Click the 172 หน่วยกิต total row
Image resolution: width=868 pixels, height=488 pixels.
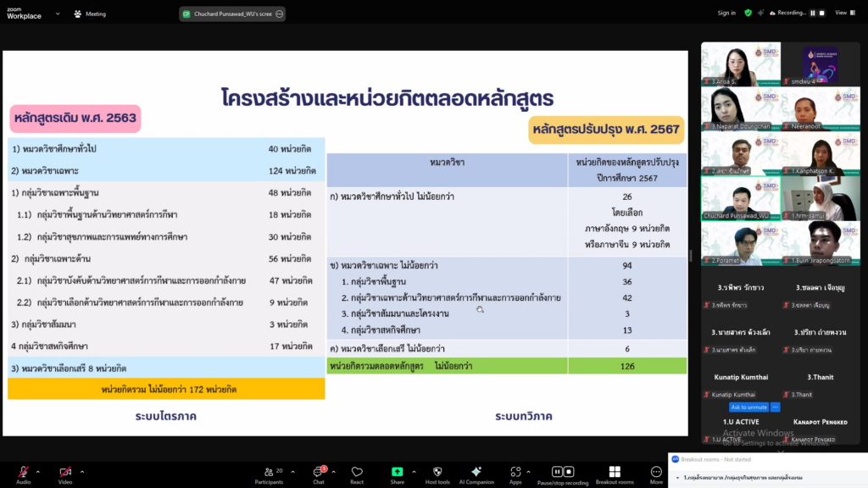pyautogui.click(x=166, y=390)
